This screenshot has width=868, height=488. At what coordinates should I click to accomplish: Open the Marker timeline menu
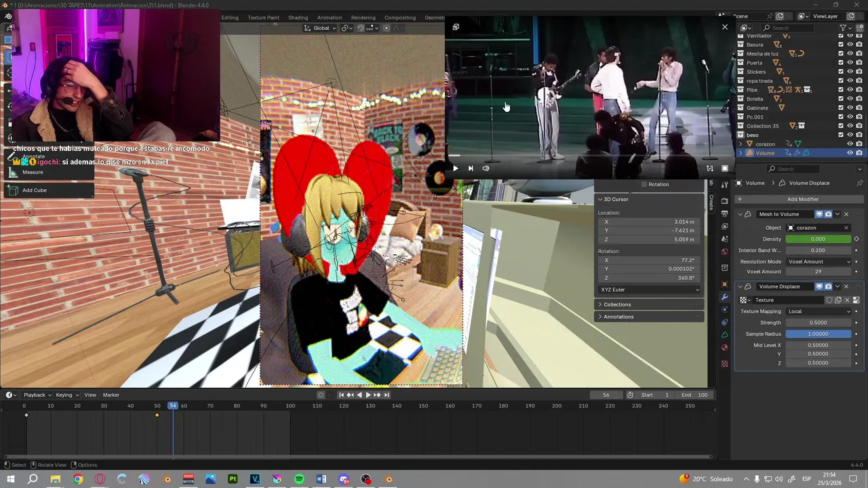click(x=111, y=395)
